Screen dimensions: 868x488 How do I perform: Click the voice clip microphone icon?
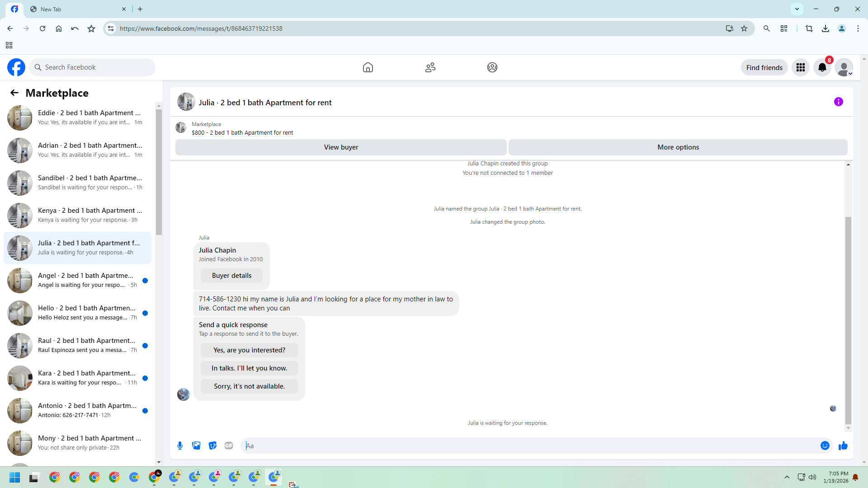(180, 446)
